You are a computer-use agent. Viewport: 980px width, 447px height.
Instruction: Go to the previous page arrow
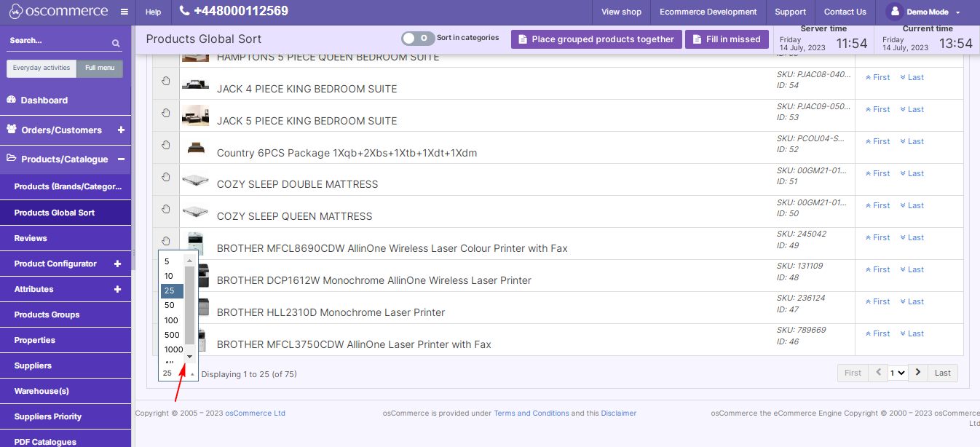pos(878,373)
